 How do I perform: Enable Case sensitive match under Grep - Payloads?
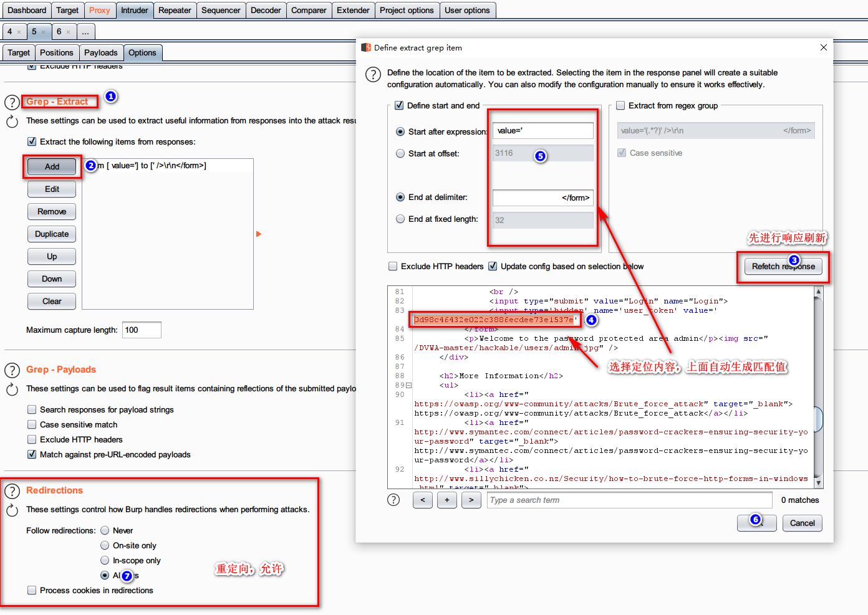tap(32, 424)
